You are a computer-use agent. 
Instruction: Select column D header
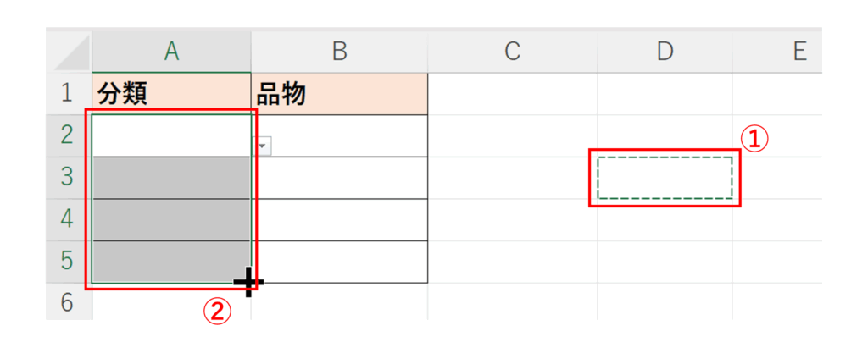665,52
